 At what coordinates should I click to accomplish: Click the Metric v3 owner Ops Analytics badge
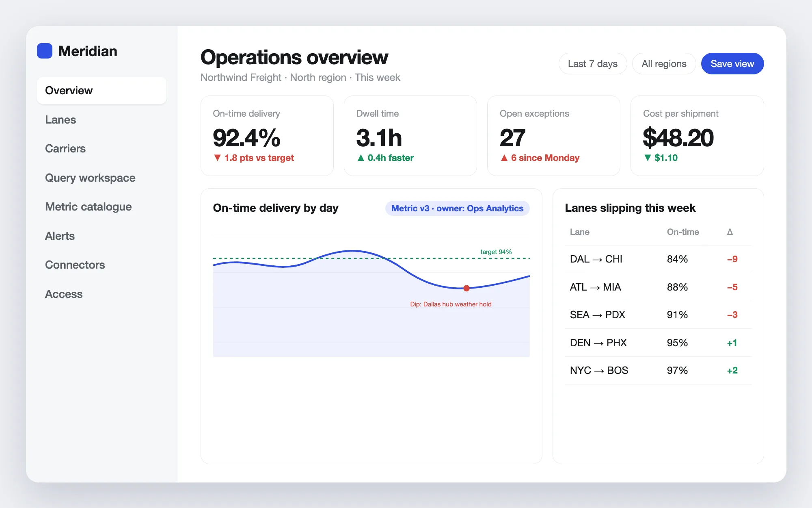[457, 208]
